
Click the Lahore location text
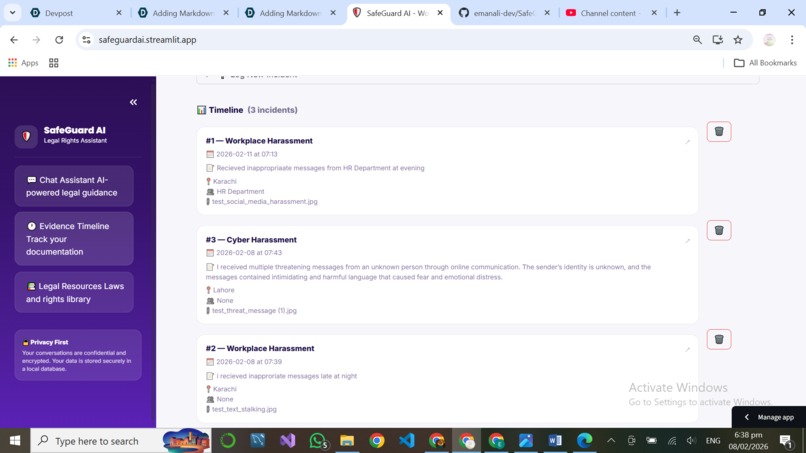pyautogui.click(x=223, y=290)
